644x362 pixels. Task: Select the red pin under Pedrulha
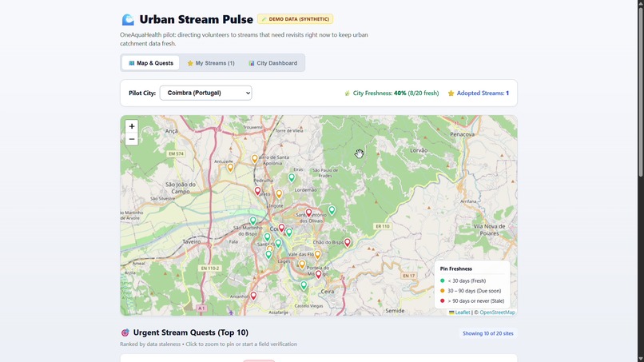click(257, 191)
